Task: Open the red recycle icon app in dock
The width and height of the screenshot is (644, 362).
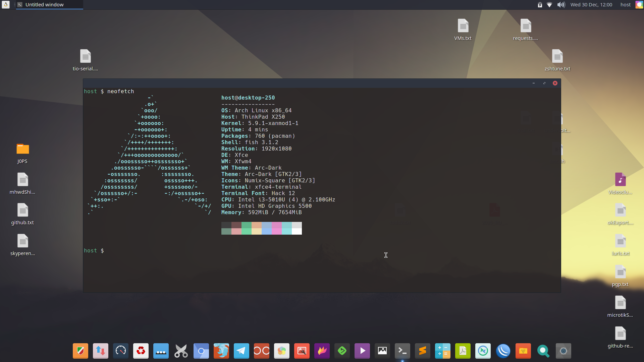Action: tap(141, 351)
